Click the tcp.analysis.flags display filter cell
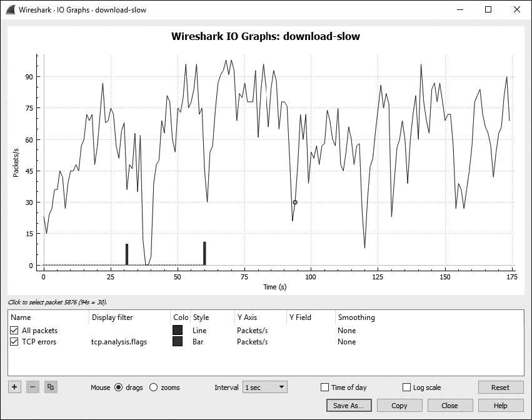 pyautogui.click(x=119, y=342)
